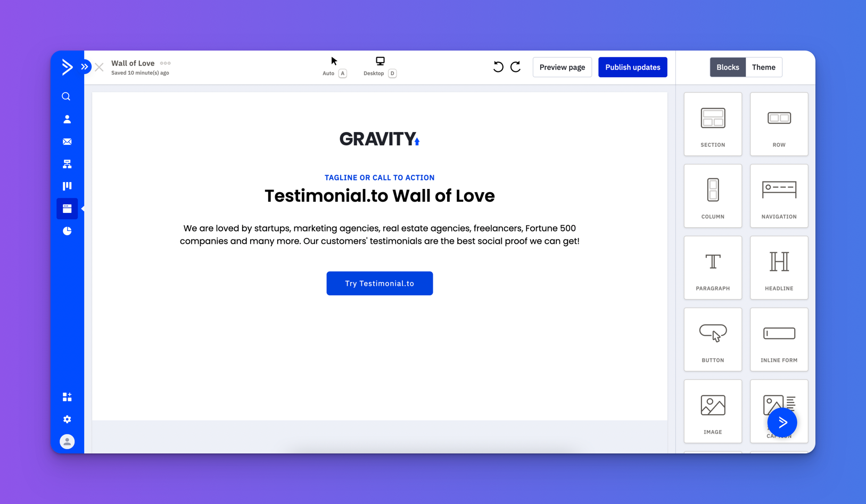Click the Preview page button
Viewport: 866px width, 504px height.
(562, 67)
